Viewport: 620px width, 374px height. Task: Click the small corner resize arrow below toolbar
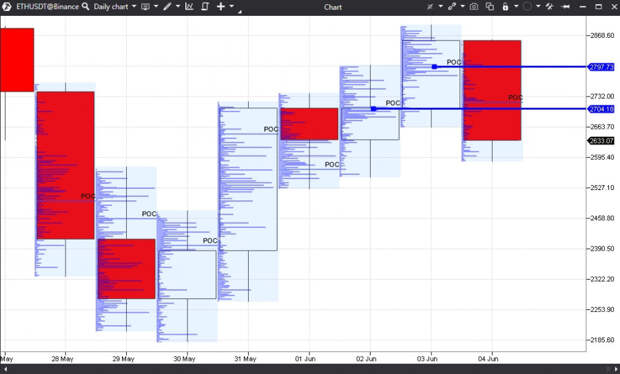pos(240,13)
